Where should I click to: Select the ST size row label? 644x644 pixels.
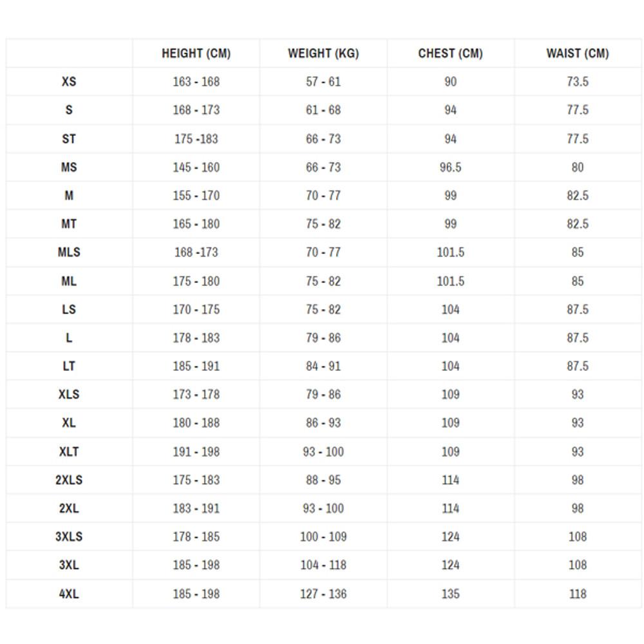point(69,138)
